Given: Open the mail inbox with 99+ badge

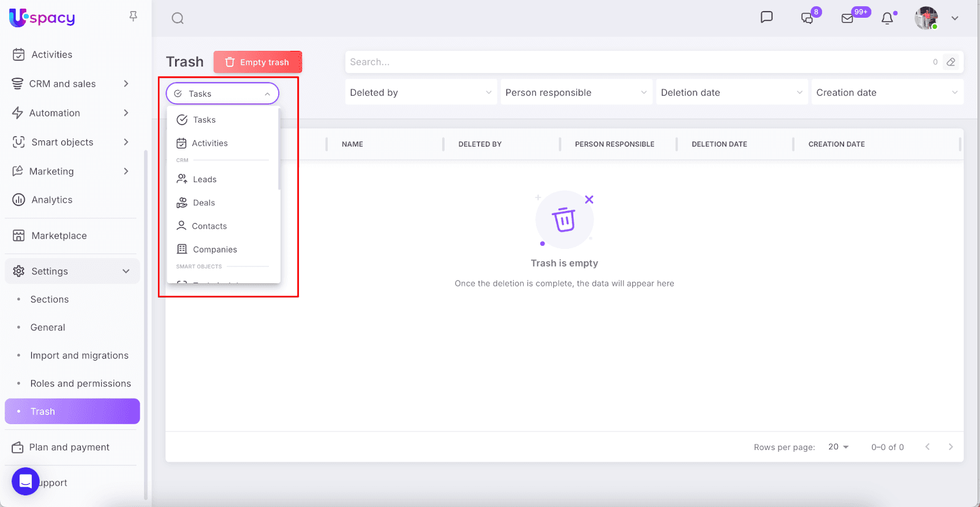Looking at the screenshot, I should (848, 18).
